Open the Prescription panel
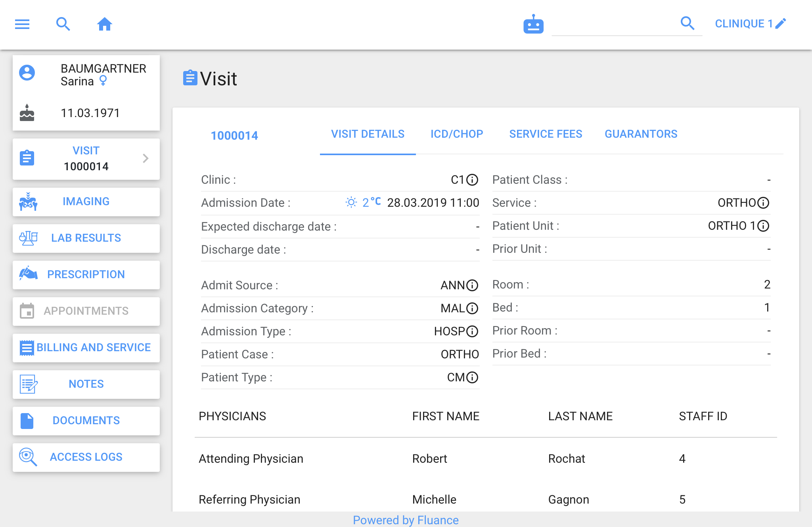812x527 pixels. coord(86,275)
